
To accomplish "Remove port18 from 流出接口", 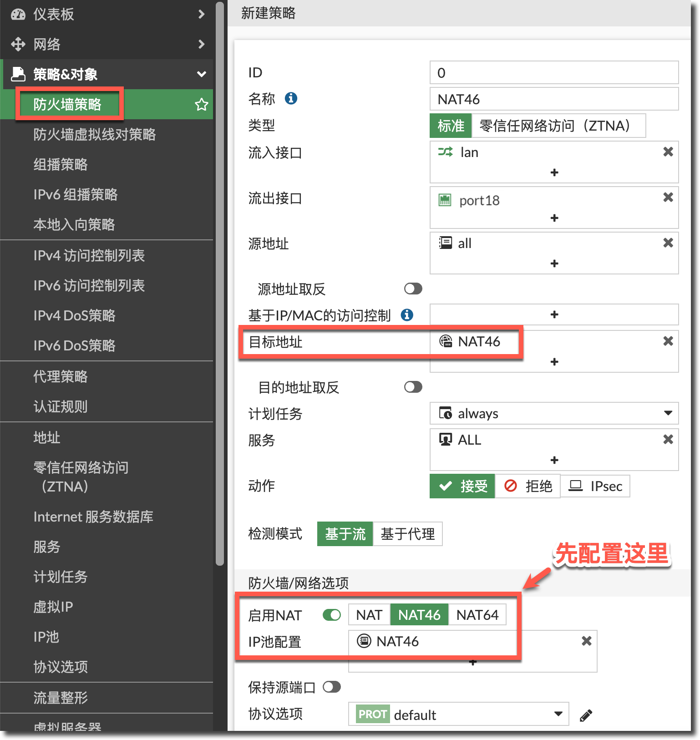I will [668, 198].
